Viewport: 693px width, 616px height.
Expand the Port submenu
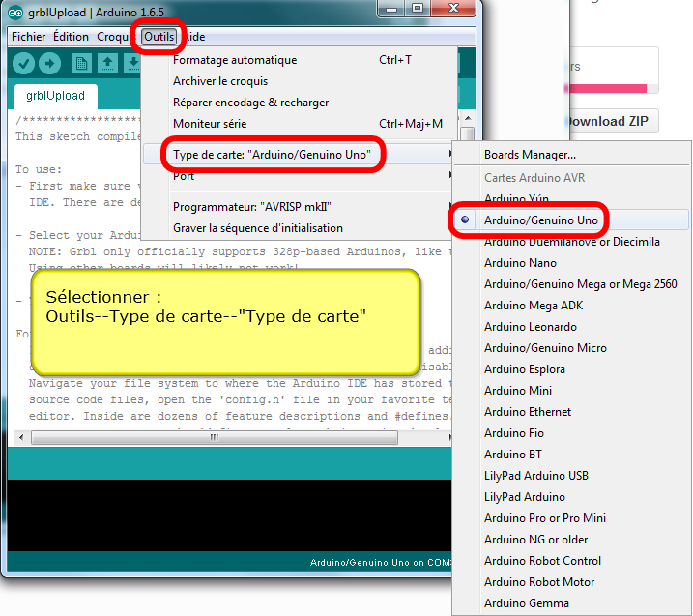click(184, 176)
